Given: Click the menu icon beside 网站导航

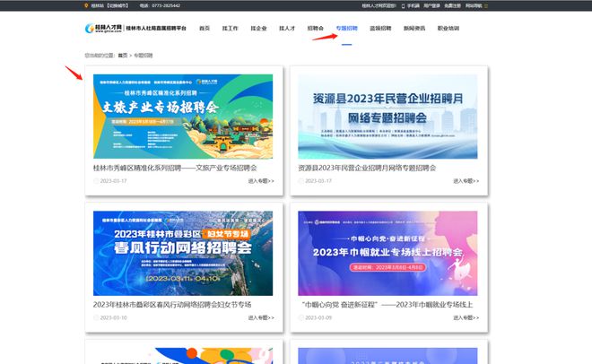Looking at the screenshot, I should pos(486,5).
